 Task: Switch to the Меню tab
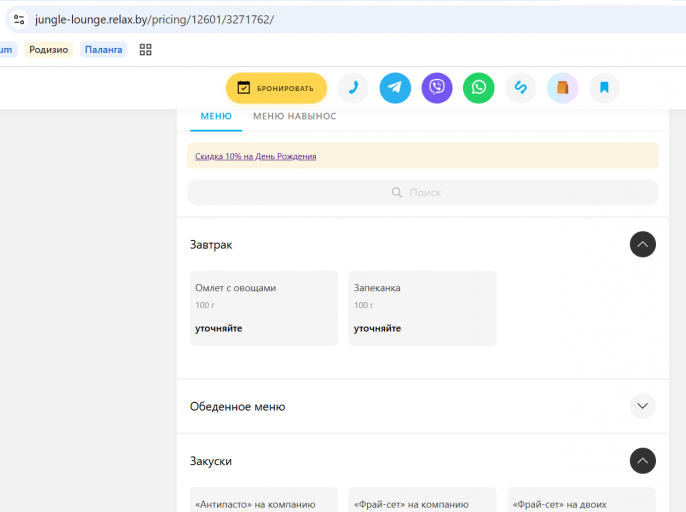(216, 116)
